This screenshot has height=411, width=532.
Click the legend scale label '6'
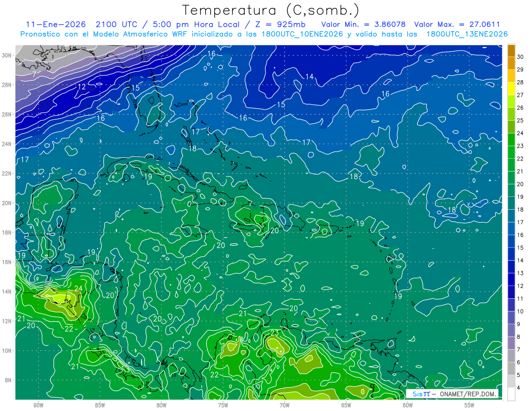[x=519, y=362]
